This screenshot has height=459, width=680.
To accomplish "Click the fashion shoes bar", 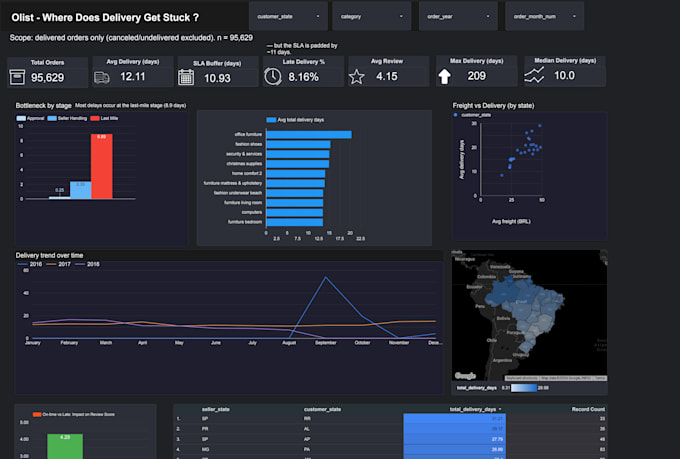I will point(298,144).
